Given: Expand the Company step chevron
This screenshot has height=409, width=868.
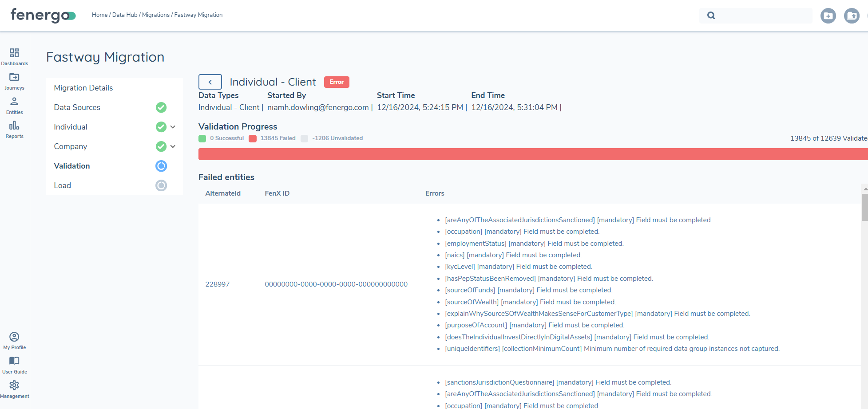Looking at the screenshot, I should tap(173, 146).
